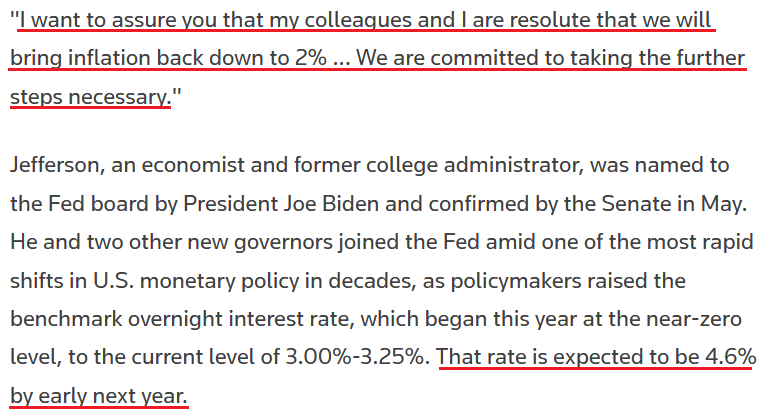Click the underlined words "by early next year."
This screenshot has height=420, width=772.
(98, 395)
